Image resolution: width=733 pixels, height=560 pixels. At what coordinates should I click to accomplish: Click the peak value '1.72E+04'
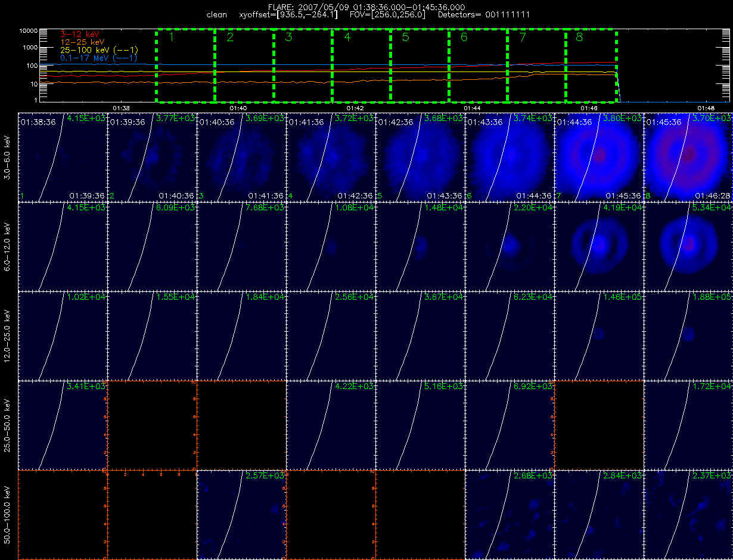[713, 387]
